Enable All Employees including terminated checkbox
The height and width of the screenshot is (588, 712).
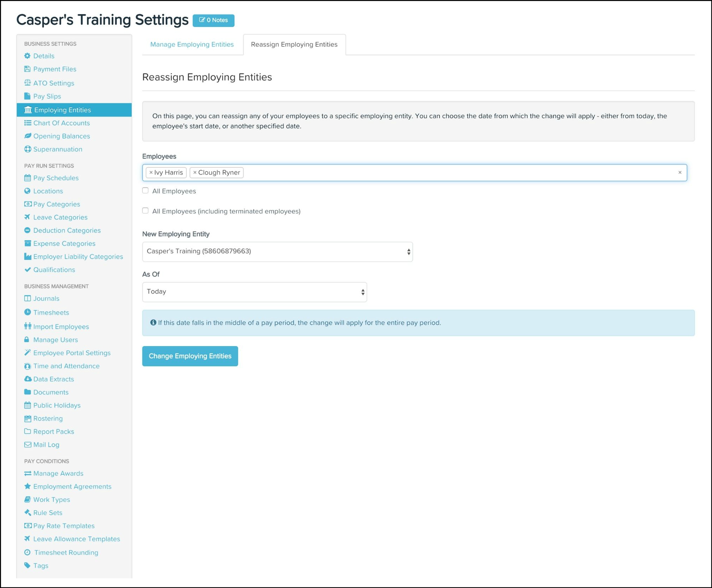pyautogui.click(x=145, y=211)
